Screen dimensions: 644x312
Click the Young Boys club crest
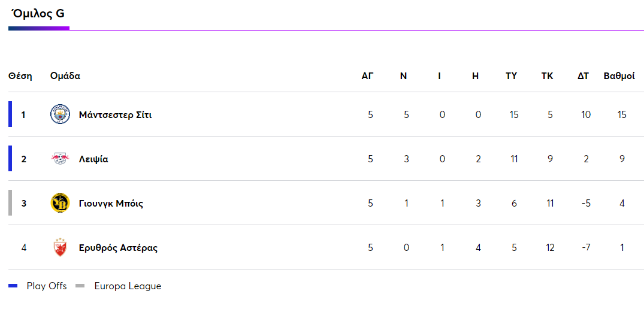60,203
